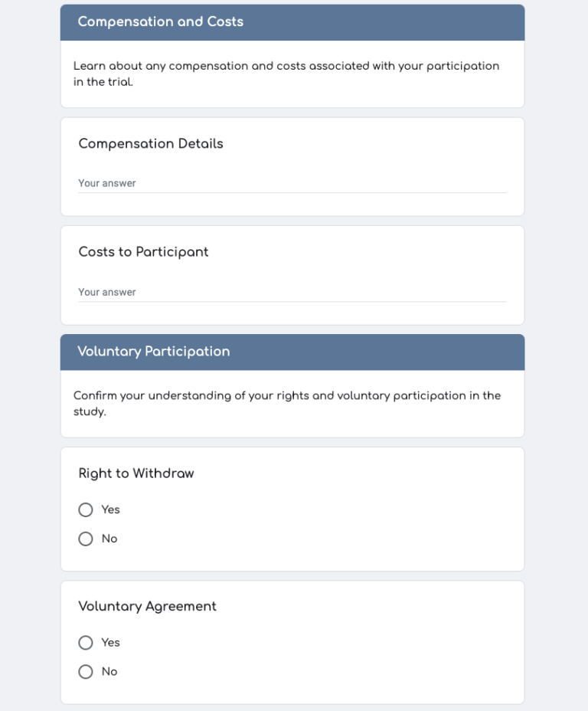588x711 pixels.
Task: Click the Voluntary Participation section header
Action: [x=154, y=352]
